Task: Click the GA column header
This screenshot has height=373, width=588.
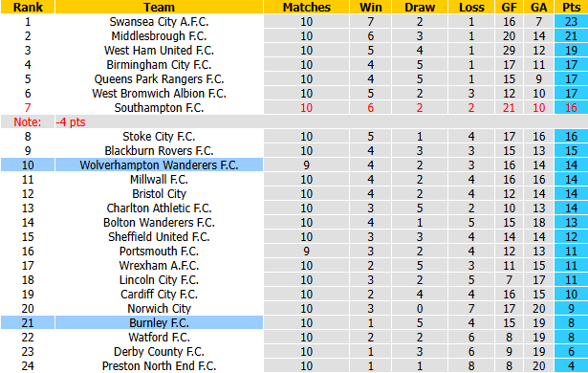Action: pos(539,7)
